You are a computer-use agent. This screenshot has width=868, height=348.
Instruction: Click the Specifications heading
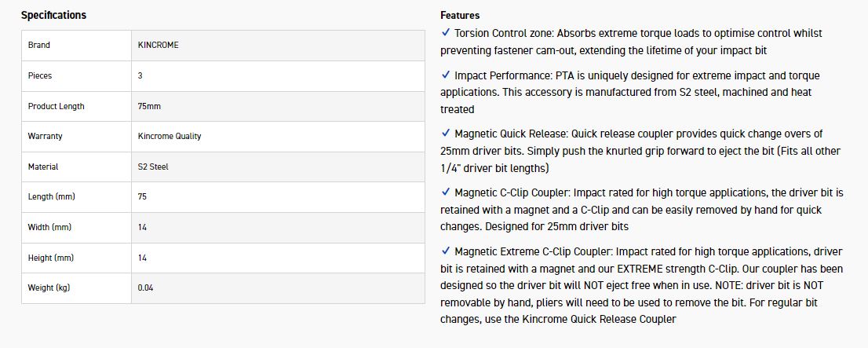pos(53,15)
